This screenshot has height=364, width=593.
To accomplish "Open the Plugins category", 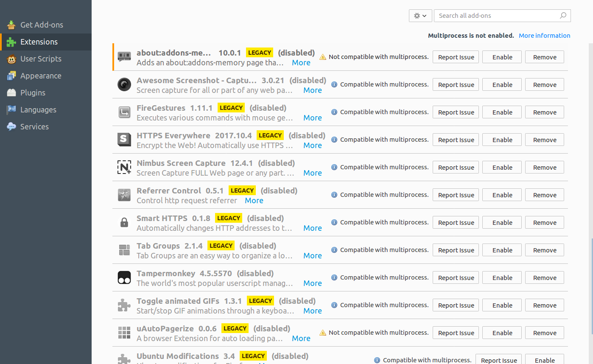I will click(x=46, y=92).
